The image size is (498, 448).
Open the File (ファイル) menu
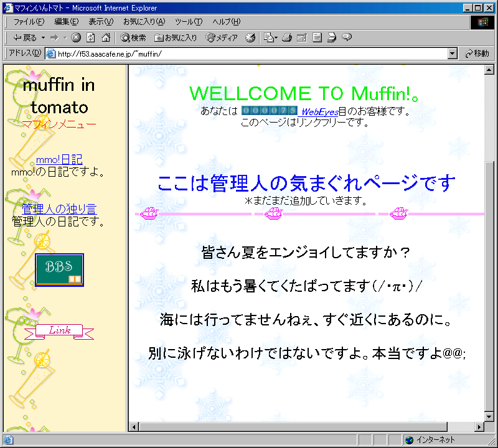pyautogui.click(x=29, y=22)
